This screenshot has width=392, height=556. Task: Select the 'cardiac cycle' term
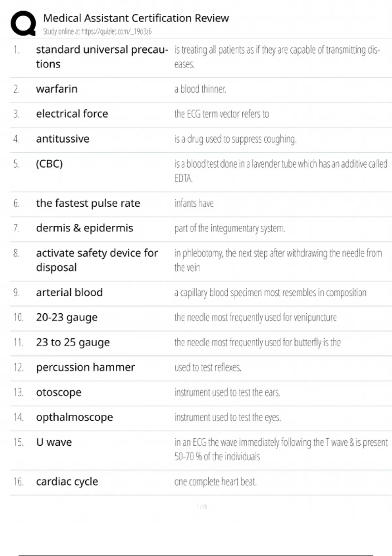pyautogui.click(x=67, y=482)
